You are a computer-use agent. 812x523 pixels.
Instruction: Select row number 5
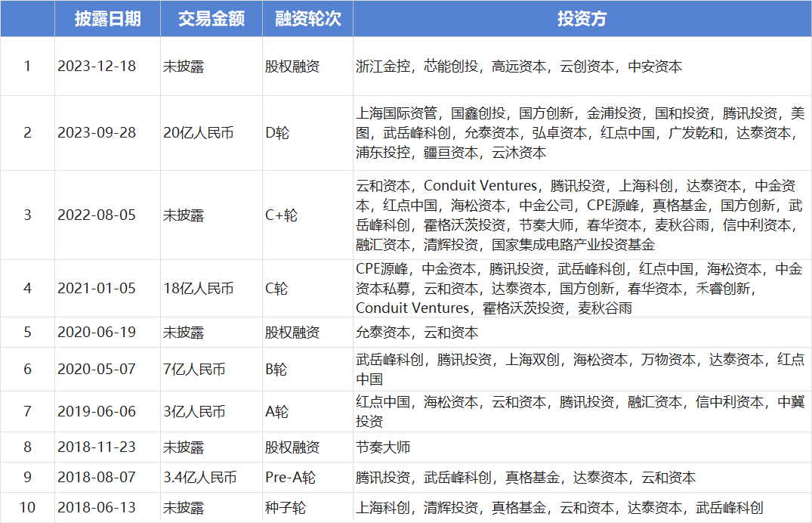(x=27, y=331)
